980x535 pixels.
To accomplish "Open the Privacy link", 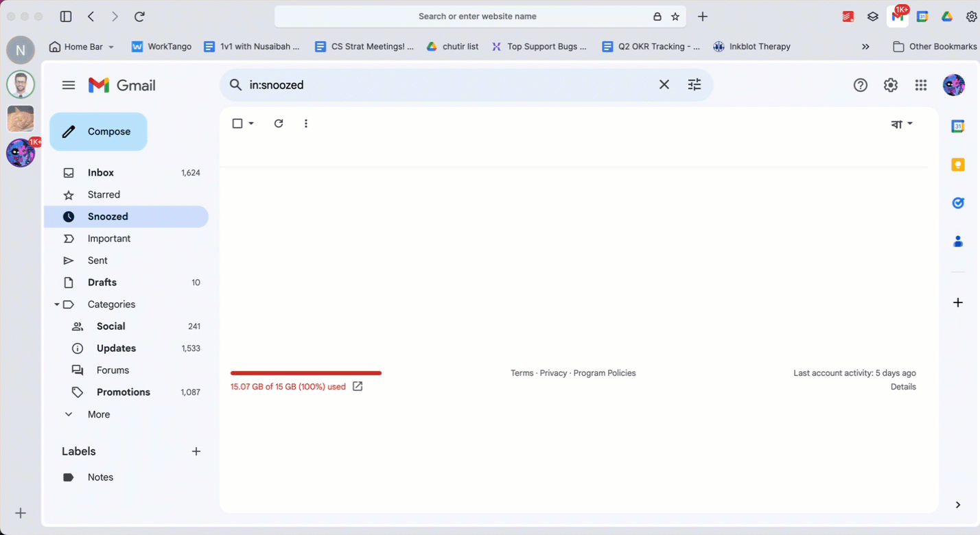I will (x=553, y=373).
